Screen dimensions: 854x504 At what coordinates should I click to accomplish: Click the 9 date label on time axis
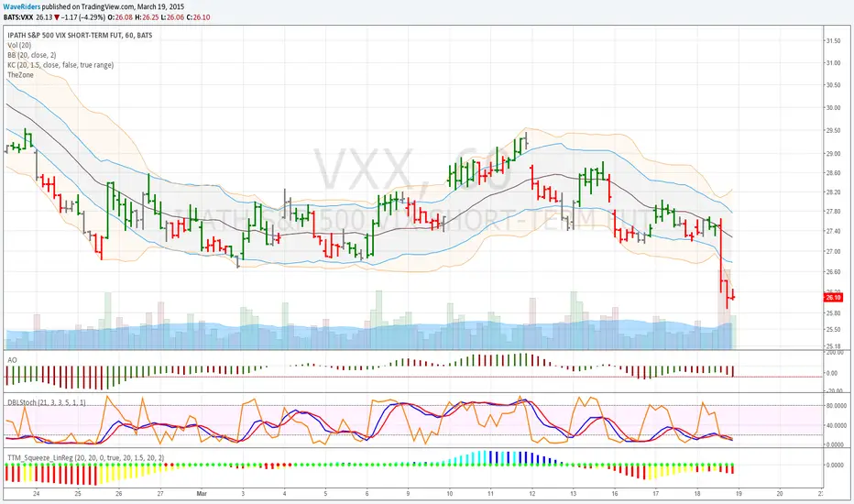(408, 494)
